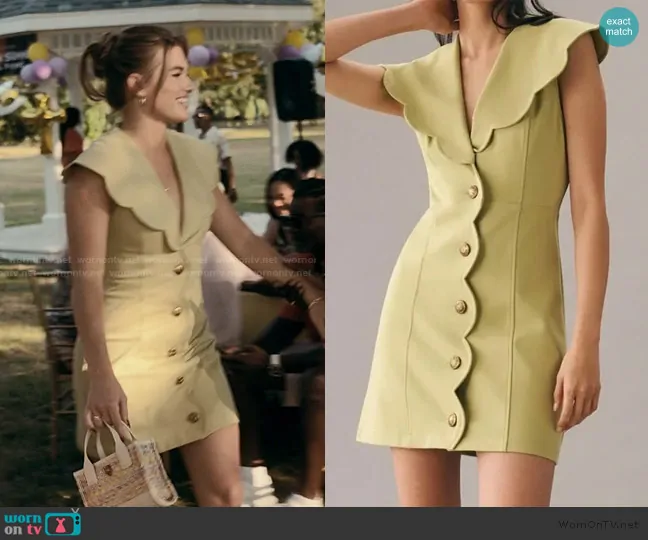The height and width of the screenshot is (540, 648).
Task: Click the pink "exact match" badge
Action: (618, 27)
